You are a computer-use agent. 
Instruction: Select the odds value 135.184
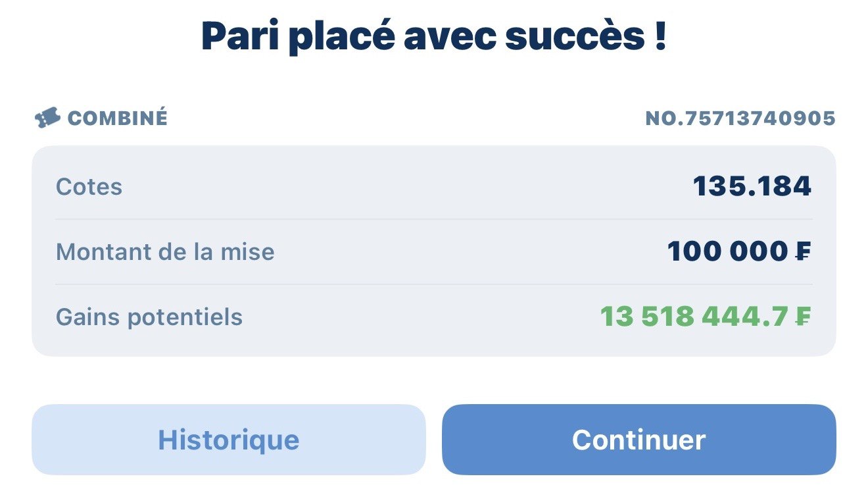752,187
